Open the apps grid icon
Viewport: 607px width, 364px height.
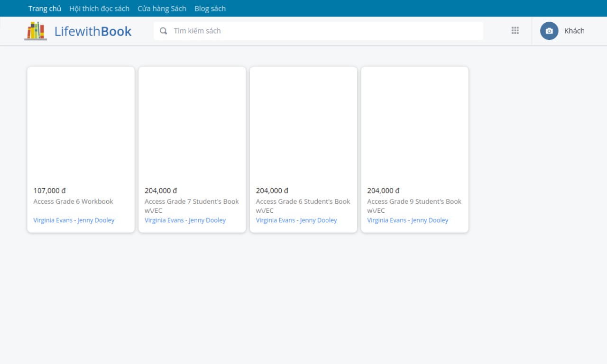click(515, 30)
